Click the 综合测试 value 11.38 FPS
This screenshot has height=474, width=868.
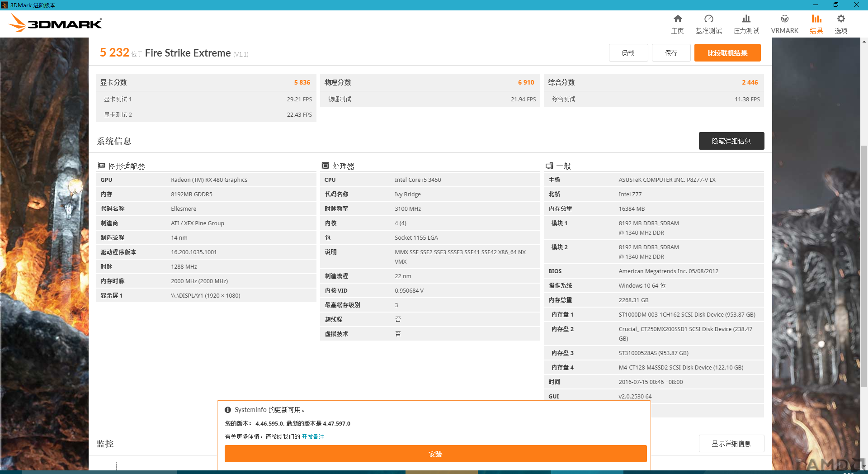point(747,99)
